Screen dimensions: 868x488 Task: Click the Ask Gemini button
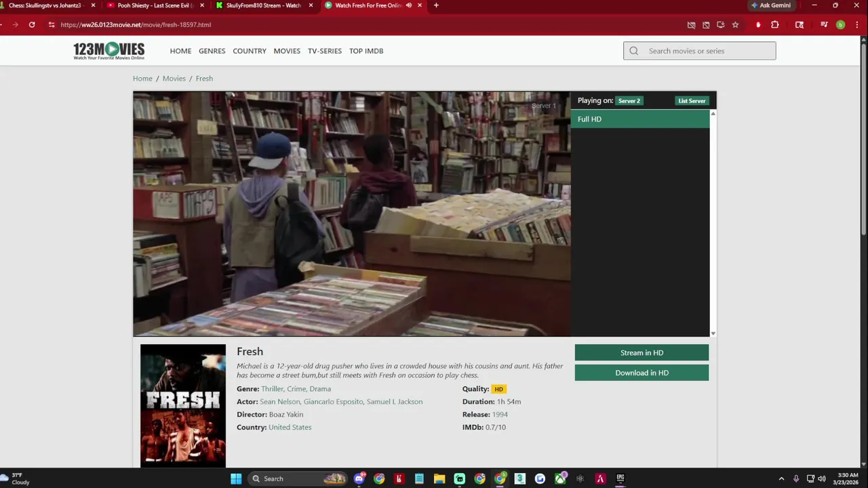[x=770, y=5]
